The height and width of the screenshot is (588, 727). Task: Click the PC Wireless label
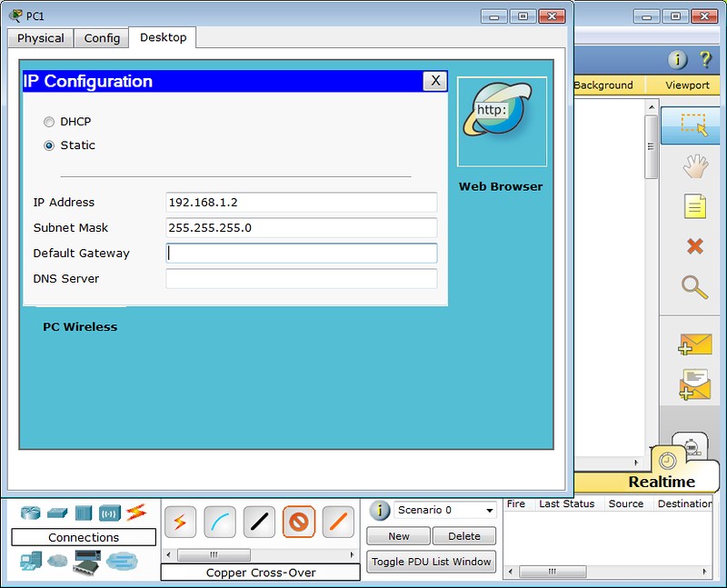[x=80, y=327]
